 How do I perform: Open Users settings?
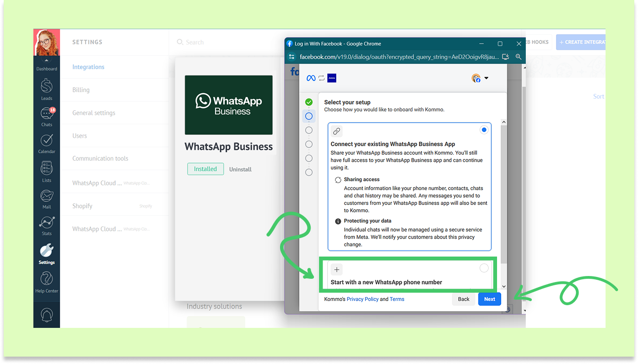coord(80,136)
